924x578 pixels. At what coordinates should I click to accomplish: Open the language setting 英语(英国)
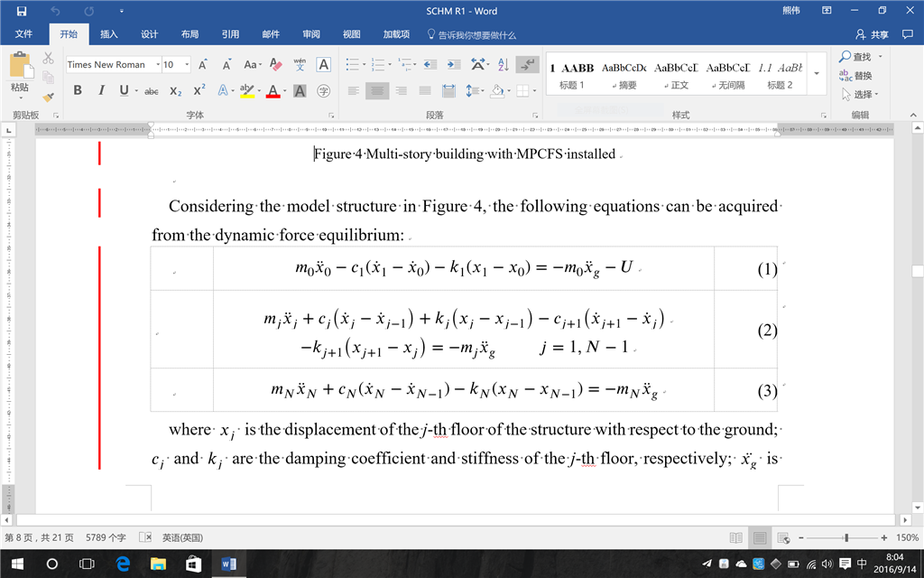click(x=182, y=538)
